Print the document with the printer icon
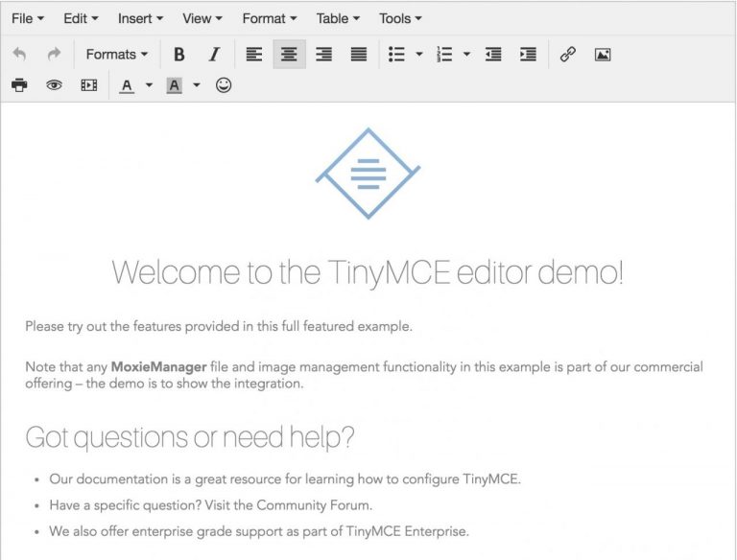The image size is (737, 560). click(x=19, y=85)
